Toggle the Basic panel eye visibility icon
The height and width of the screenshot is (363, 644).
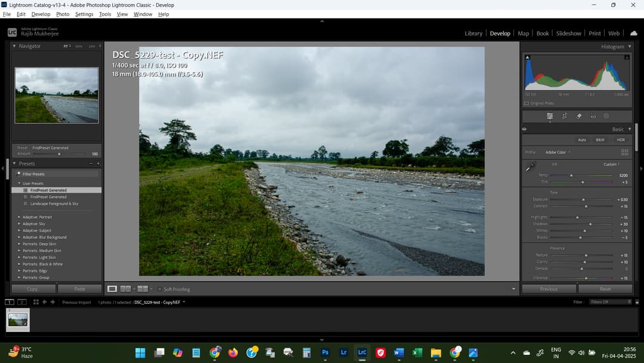[525, 129]
